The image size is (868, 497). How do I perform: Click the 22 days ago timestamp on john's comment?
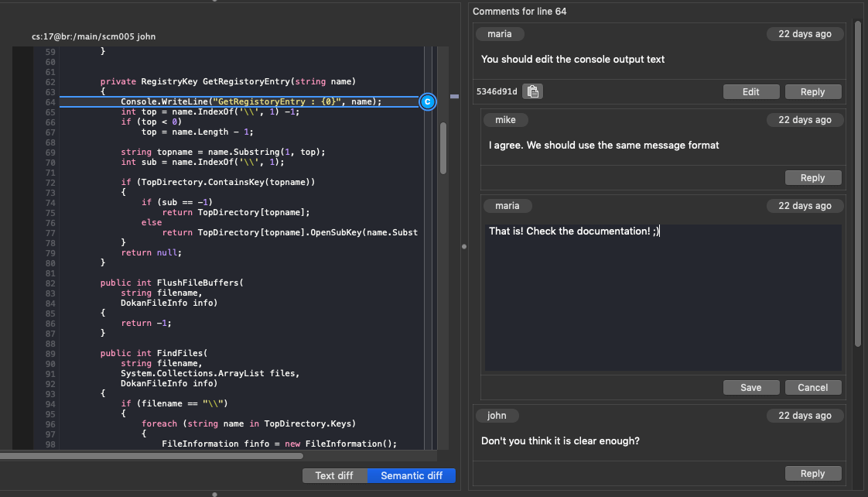point(805,416)
